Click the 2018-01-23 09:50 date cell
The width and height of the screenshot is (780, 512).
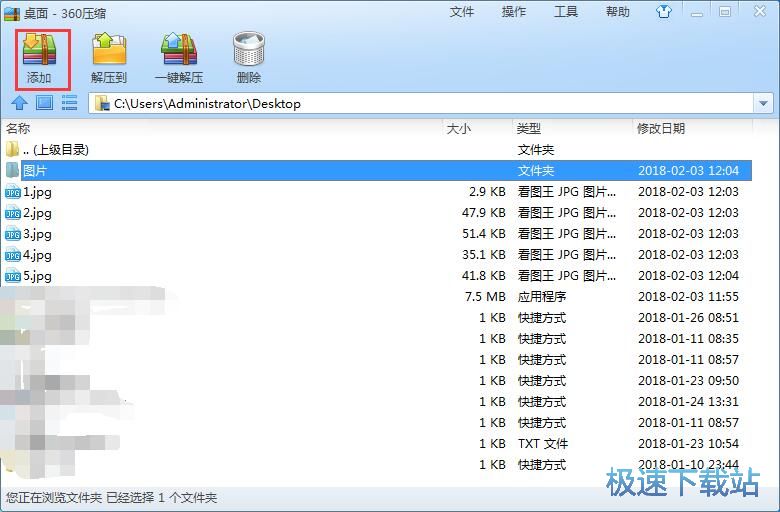tap(688, 381)
